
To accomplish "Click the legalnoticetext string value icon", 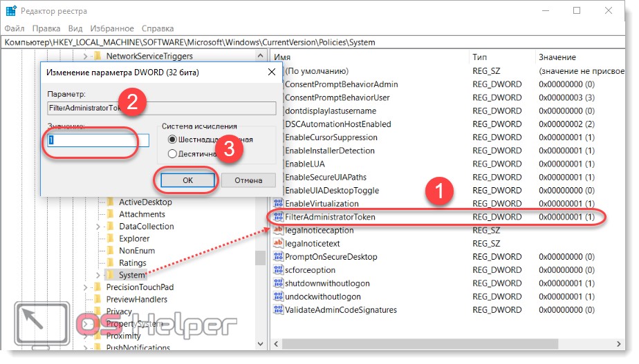I will 279,243.
